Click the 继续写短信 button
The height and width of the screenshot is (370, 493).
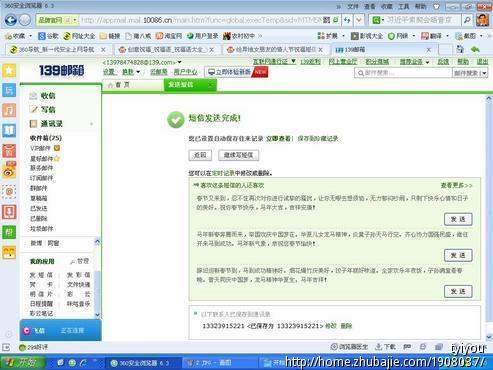[x=238, y=155]
